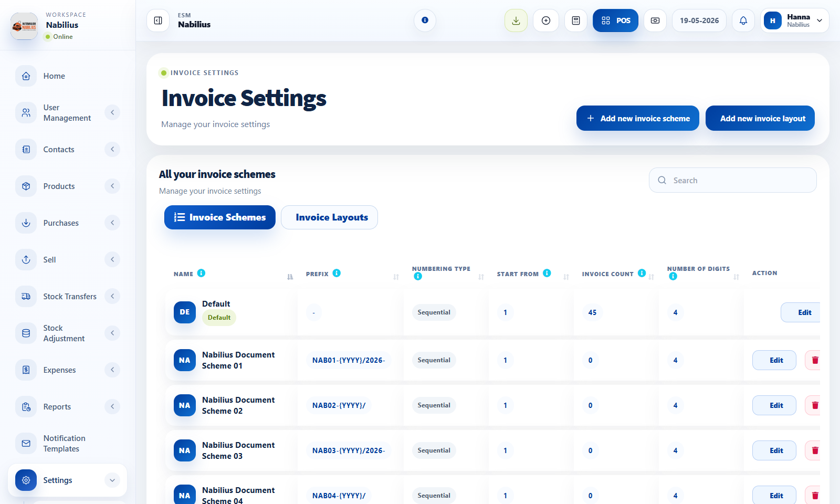Click the Settings gear icon
The height and width of the screenshot is (504, 840).
tap(26, 480)
